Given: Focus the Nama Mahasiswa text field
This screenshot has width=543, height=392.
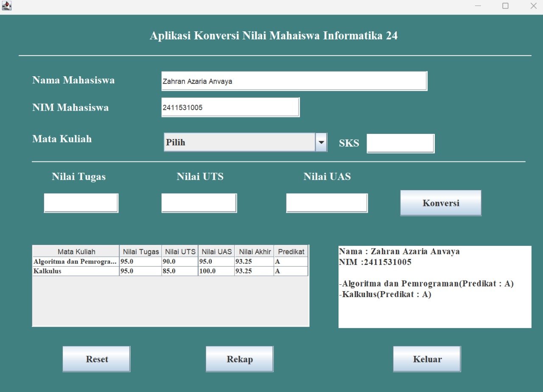Looking at the screenshot, I should point(294,81).
